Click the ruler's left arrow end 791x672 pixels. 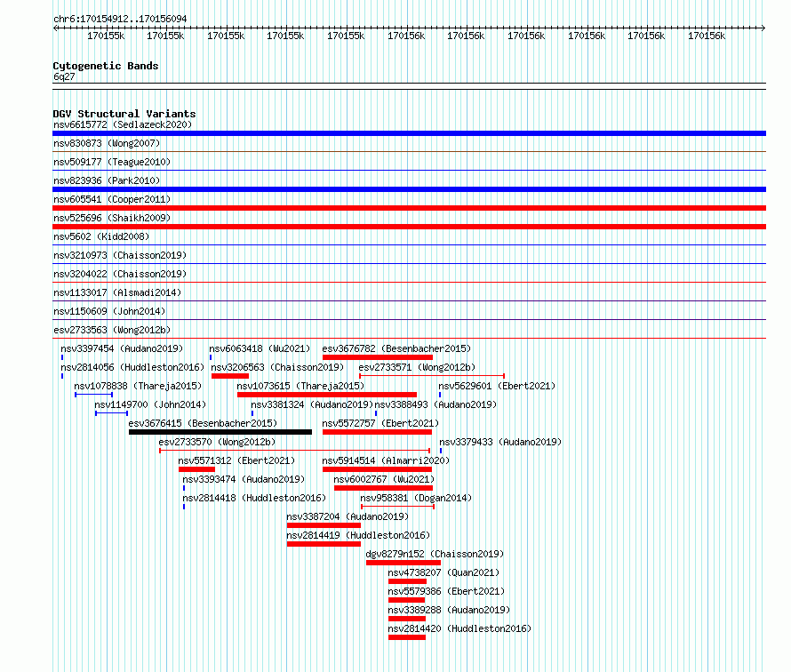[55, 28]
